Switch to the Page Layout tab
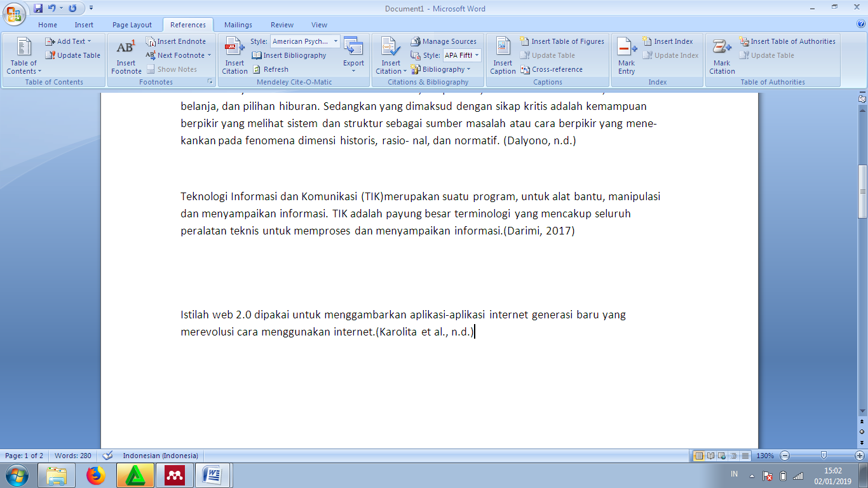 click(x=132, y=25)
